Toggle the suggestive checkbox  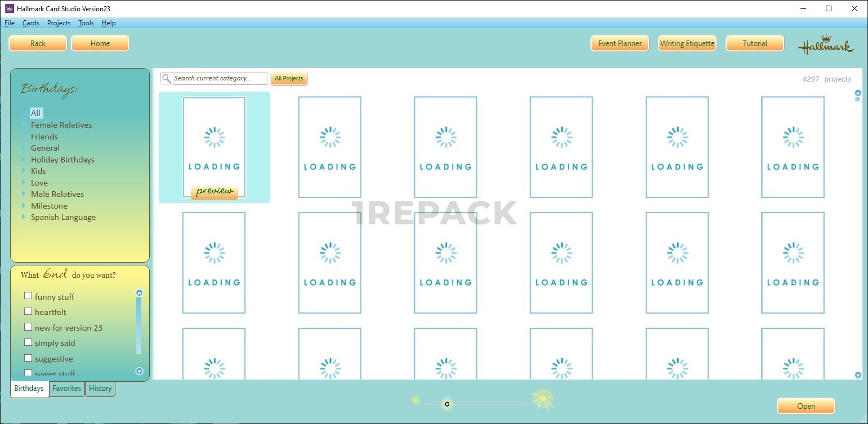28,358
